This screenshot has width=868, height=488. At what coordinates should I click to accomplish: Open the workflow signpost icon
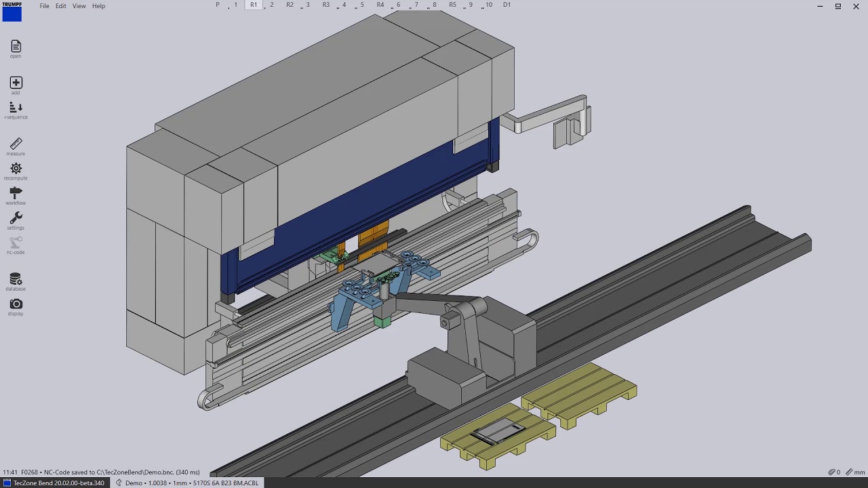(16, 194)
